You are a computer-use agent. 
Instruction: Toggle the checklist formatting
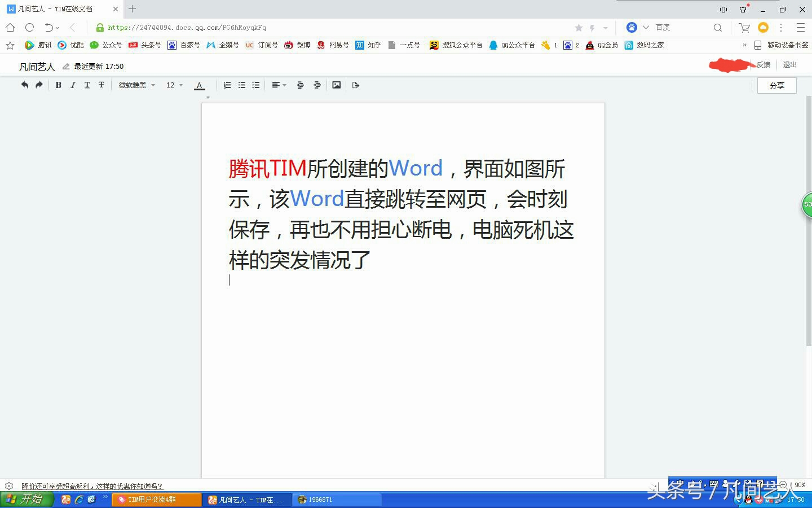tap(255, 85)
